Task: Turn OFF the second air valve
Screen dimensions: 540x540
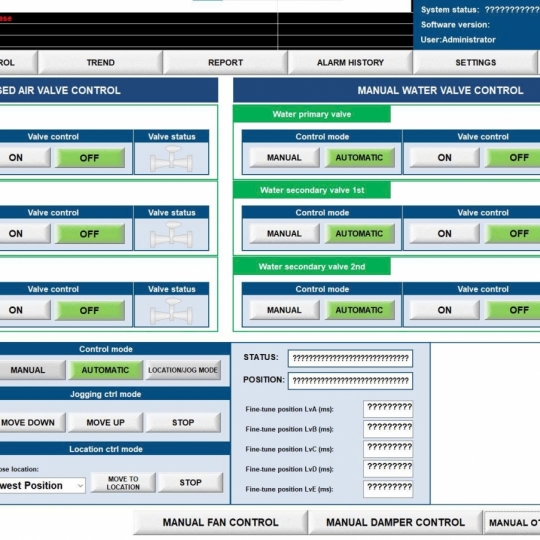Action: click(x=90, y=234)
